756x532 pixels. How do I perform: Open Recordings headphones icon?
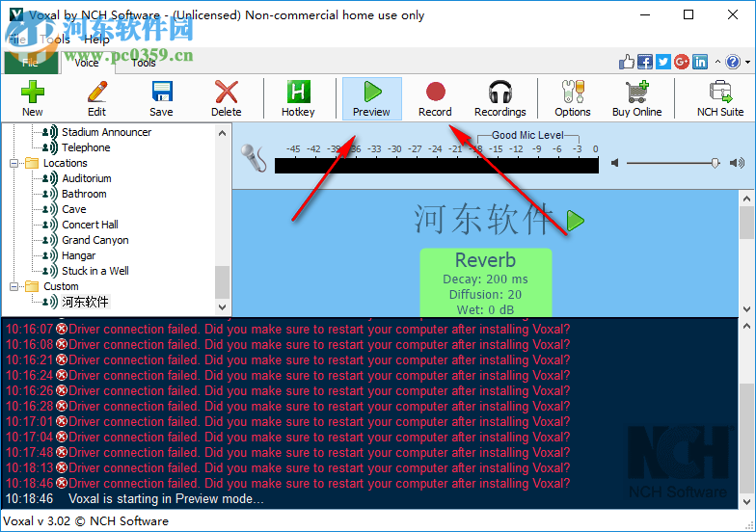point(499,92)
